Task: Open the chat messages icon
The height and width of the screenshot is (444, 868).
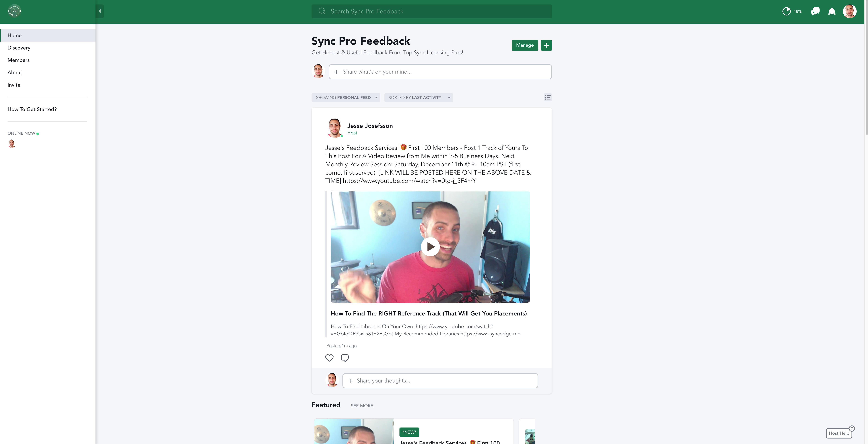Action: pyautogui.click(x=815, y=12)
